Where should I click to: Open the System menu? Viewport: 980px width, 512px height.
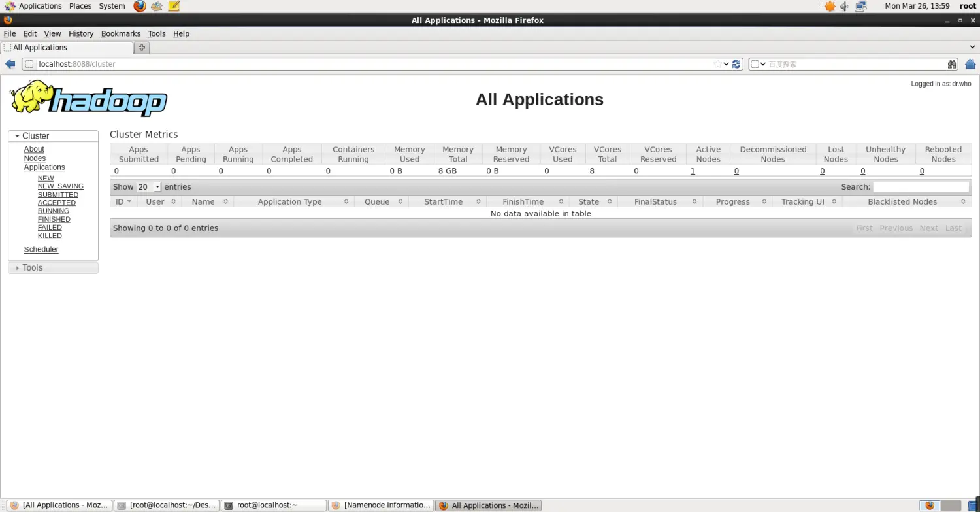[x=112, y=6]
